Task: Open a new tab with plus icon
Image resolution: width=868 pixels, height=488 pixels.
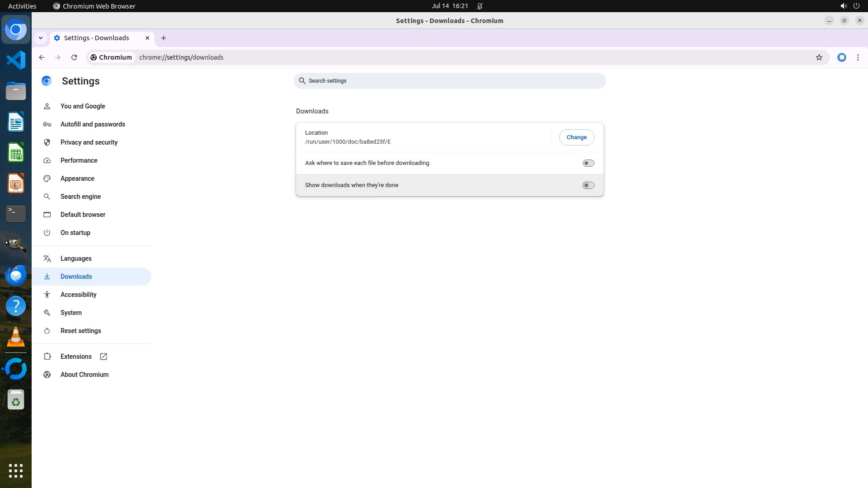Action: [164, 38]
